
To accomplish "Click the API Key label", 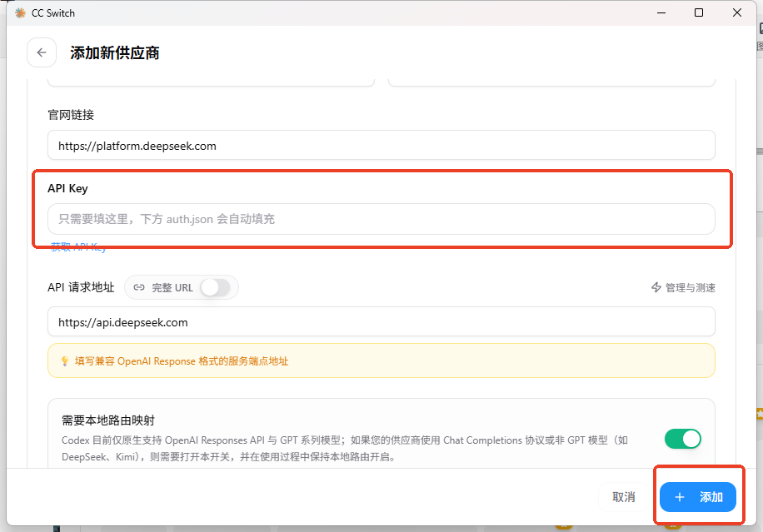I will tap(67, 189).
